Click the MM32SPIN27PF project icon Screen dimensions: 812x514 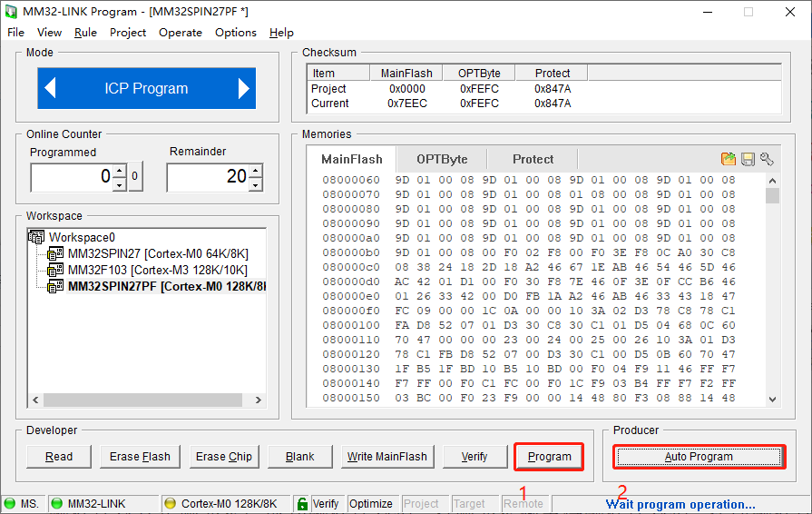pyautogui.click(x=55, y=287)
